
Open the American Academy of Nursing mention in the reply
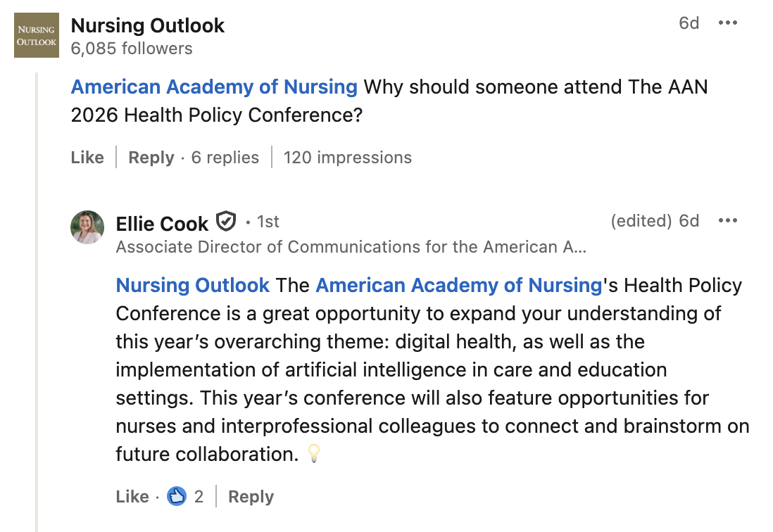[459, 285]
